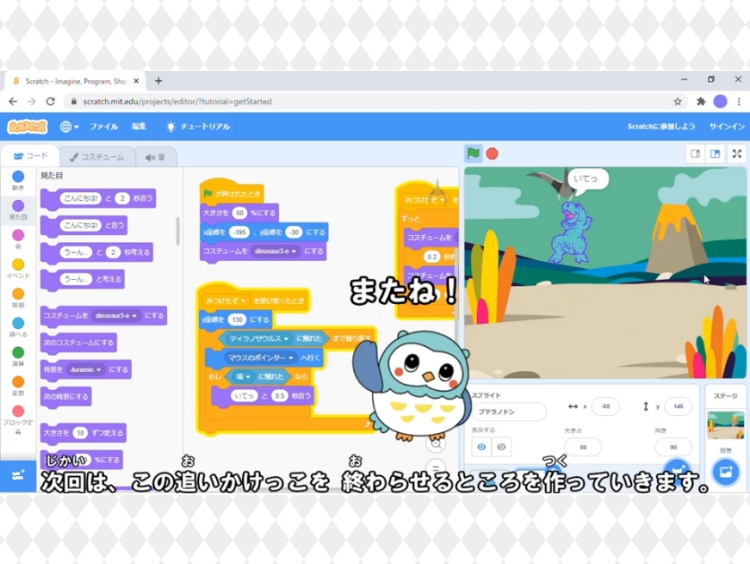Select the purple 見た目 block category
The image size is (750, 564).
tap(18, 210)
